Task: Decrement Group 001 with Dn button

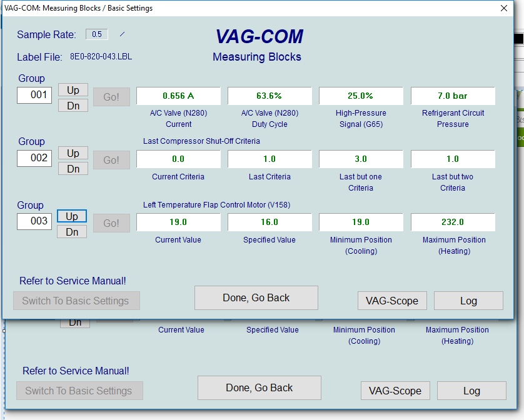Action: (x=73, y=106)
